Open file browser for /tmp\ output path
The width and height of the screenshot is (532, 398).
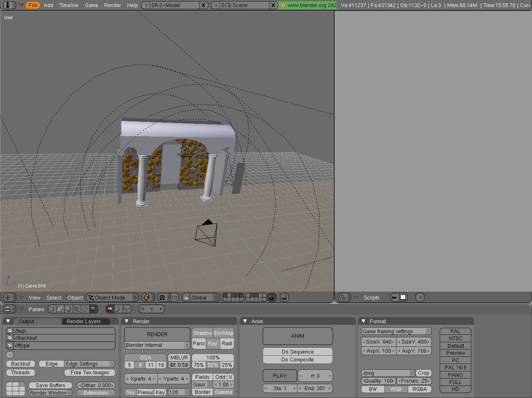click(x=10, y=331)
